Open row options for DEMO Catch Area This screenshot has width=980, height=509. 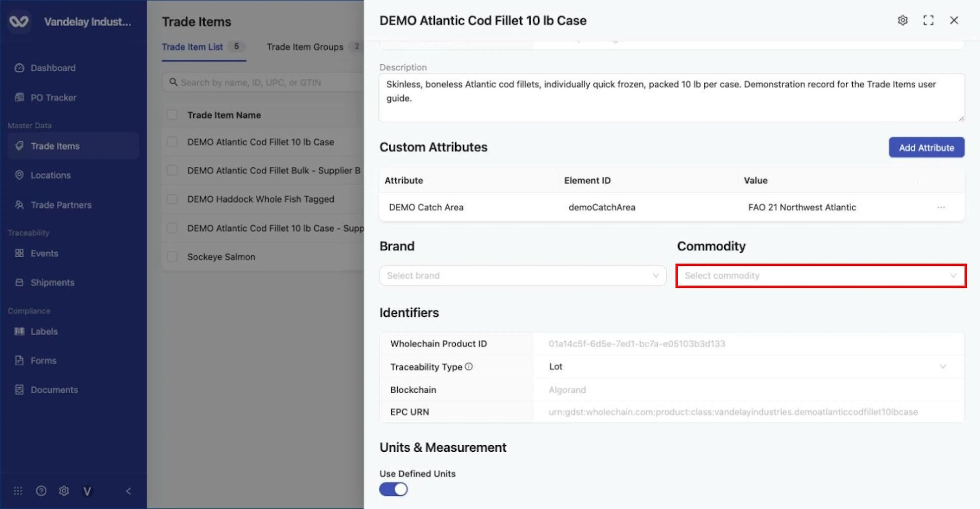[x=941, y=207]
